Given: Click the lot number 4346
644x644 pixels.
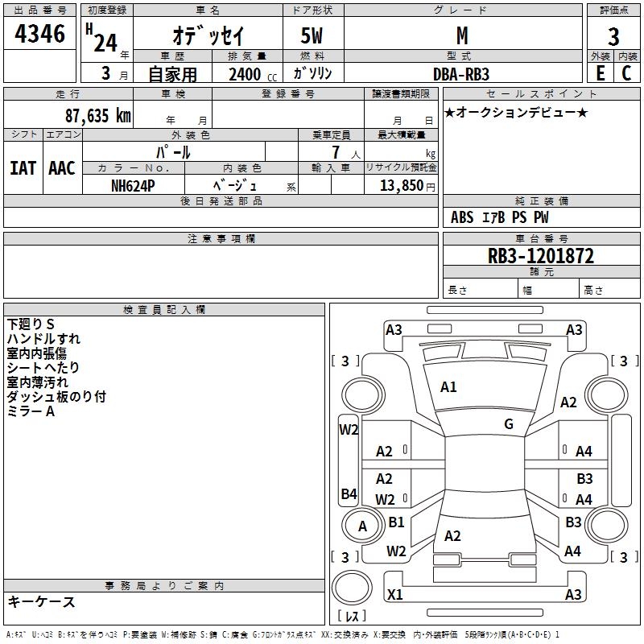Looking at the screenshot, I should click(x=39, y=34).
